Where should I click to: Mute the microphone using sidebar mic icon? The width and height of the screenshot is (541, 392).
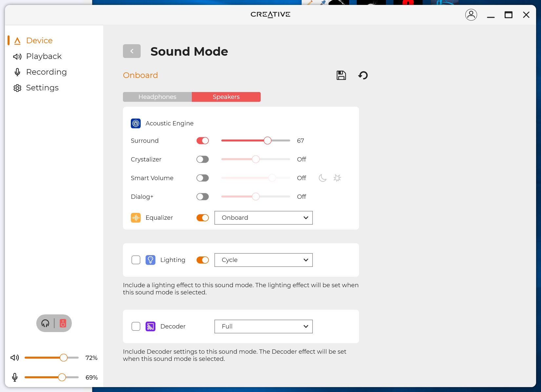click(x=15, y=377)
